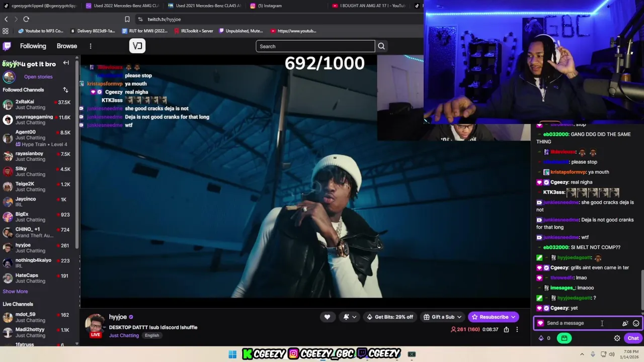
Task: Open CHINO_ +1 channel in sidebar
Action: click(38, 232)
